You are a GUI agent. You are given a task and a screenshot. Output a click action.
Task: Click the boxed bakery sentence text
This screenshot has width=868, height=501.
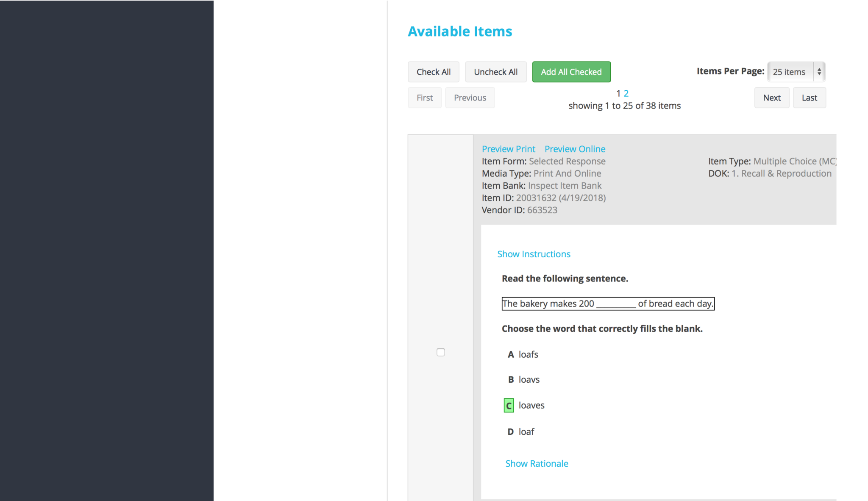[x=608, y=304]
